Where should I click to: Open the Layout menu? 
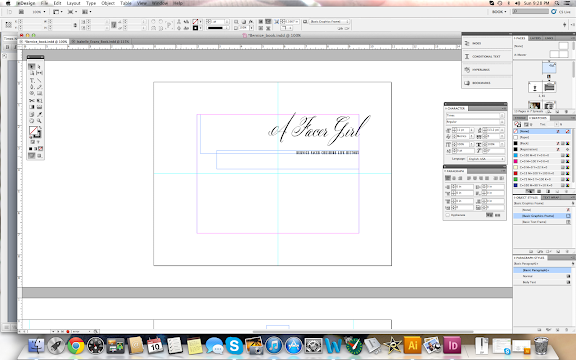[x=73, y=3]
